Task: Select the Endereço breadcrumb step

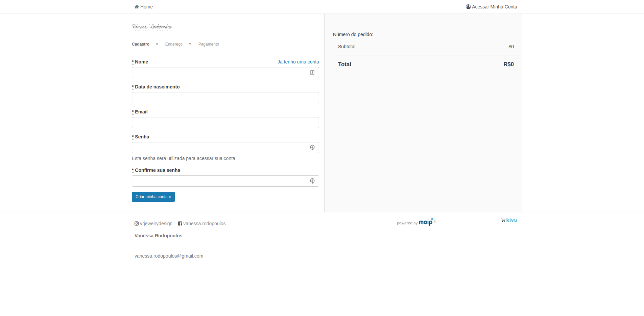Action: [174, 44]
